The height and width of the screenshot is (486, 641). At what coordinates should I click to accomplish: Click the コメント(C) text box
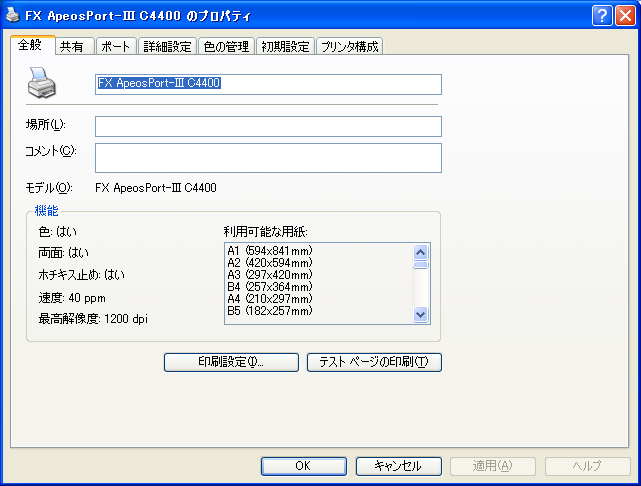pyautogui.click(x=268, y=158)
